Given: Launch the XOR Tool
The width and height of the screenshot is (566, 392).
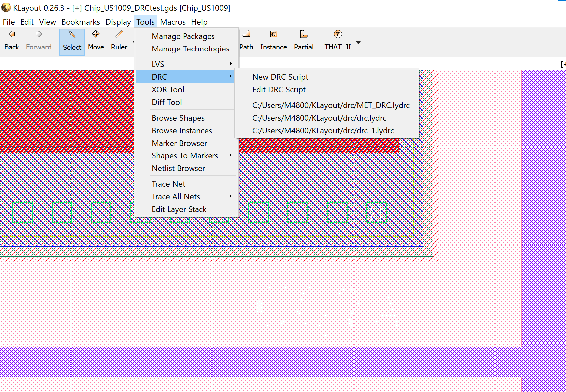Looking at the screenshot, I should point(168,90).
